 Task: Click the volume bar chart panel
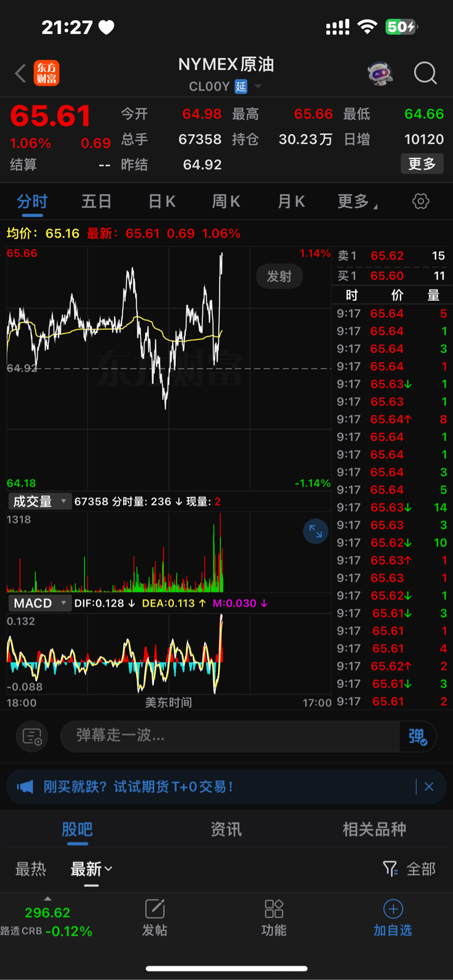(169, 552)
